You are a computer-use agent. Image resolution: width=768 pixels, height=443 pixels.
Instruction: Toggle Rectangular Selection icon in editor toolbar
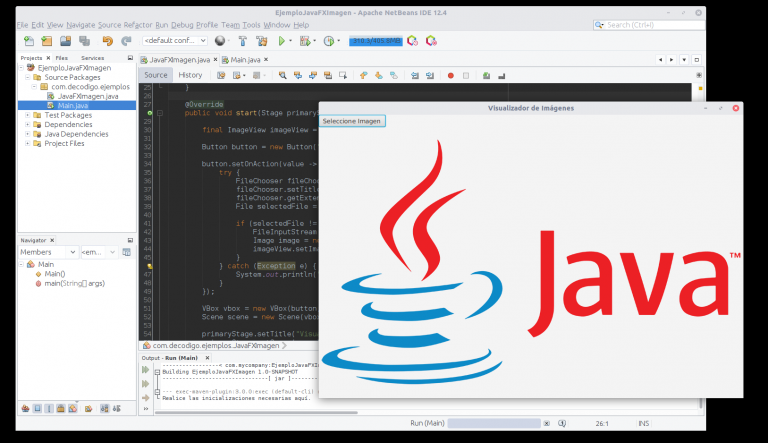[343, 75]
